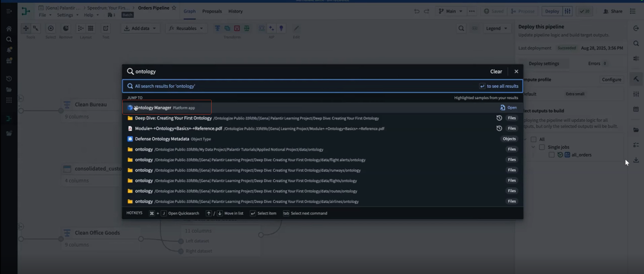Open Search in the left sidebar
Image resolution: width=644 pixels, height=274 pixels.
point(8,39)
